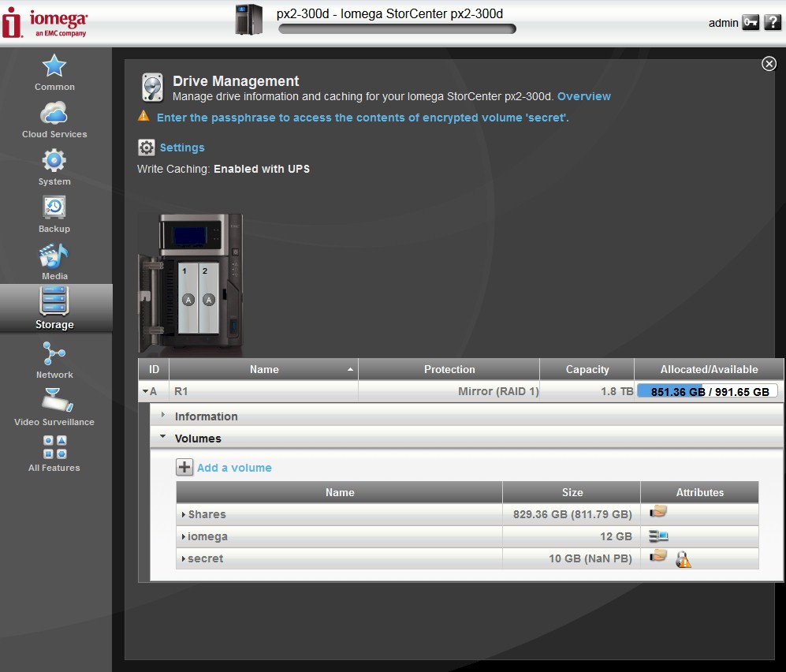Collapse storage pool A row arrow
786x672 pixels.
[x=145, y=391]
